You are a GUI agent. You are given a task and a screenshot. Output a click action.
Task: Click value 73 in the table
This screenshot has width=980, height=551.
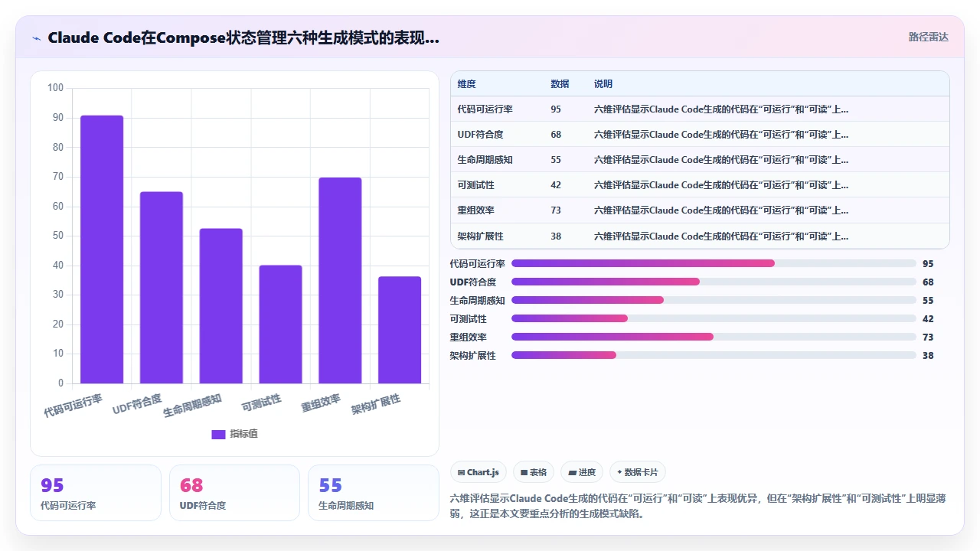(x=556, y=210)
